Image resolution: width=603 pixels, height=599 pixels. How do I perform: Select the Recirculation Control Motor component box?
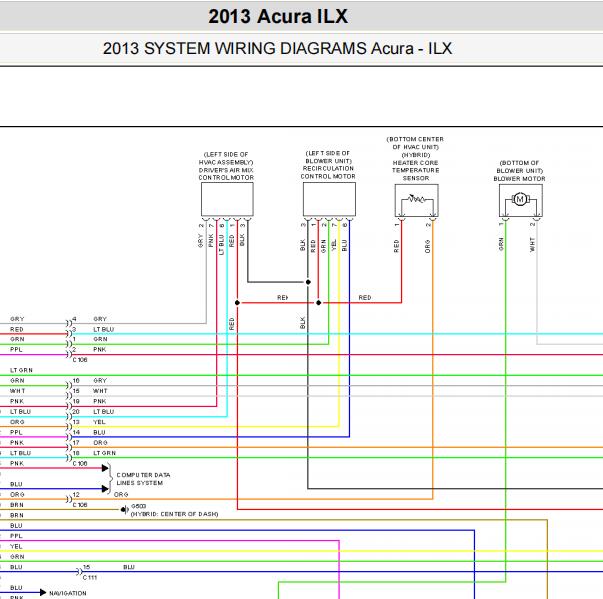coord(329,199)
